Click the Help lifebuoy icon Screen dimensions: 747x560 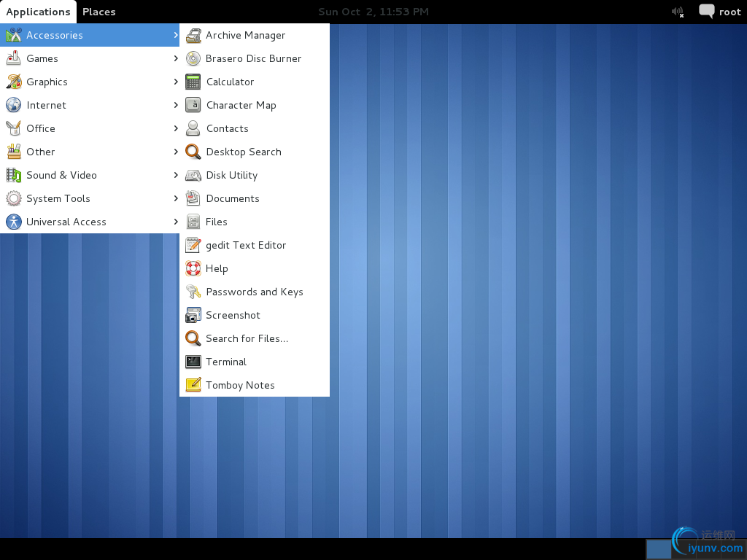[x=193, y=268]
